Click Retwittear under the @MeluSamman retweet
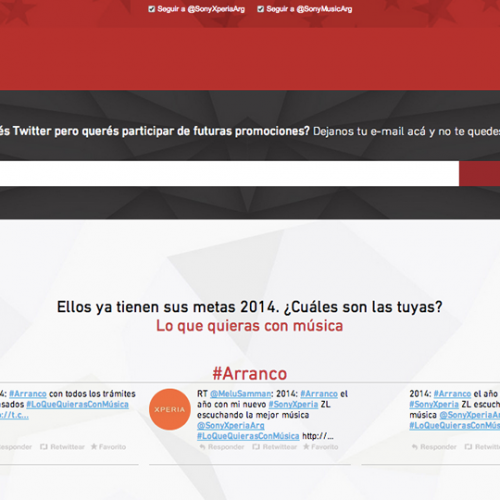The width and height of the screenshot is (500, 500). click(x=275, y=447)
